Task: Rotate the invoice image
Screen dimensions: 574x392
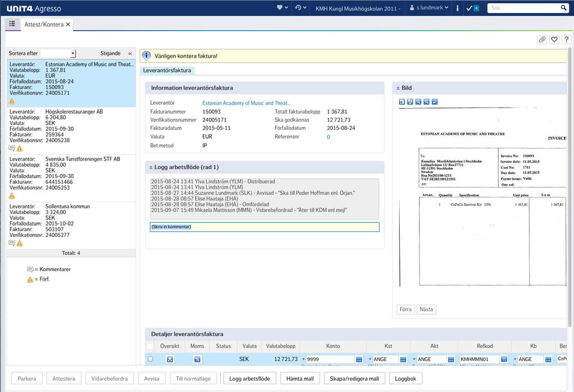Action: pyautogui.click(x=434, y=102)
